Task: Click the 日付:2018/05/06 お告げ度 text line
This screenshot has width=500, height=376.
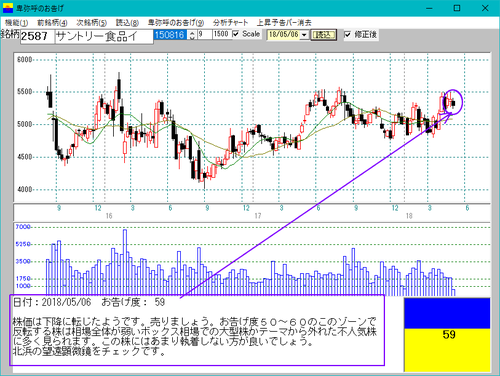Action: point(89,302)
